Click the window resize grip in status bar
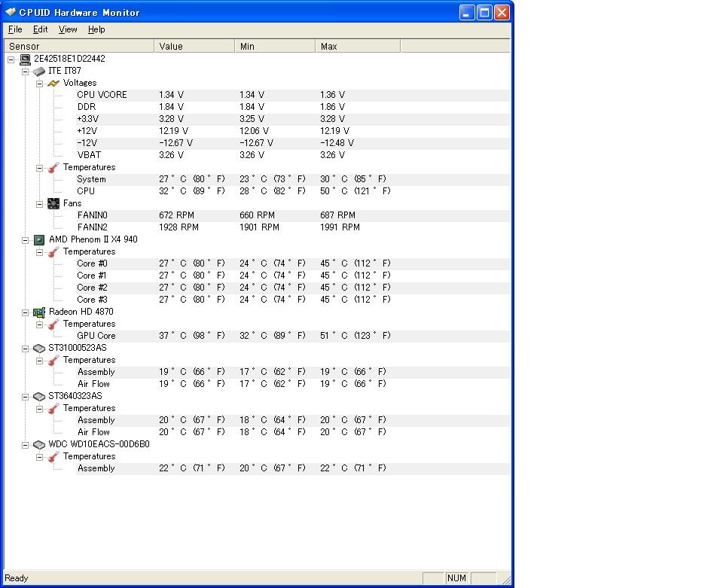This screenshot has height=588, width=717. pyautogui.click(x=506, y=579)
